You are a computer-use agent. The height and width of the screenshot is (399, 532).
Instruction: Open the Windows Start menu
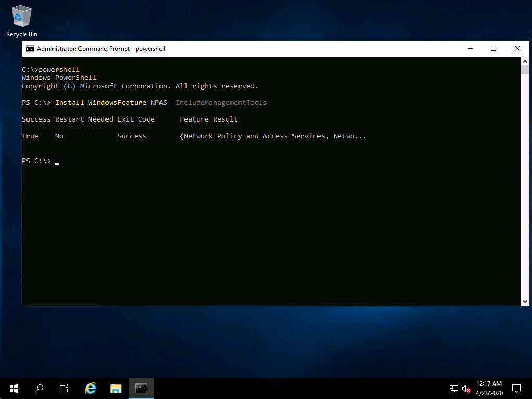click(x=14, y=388)
